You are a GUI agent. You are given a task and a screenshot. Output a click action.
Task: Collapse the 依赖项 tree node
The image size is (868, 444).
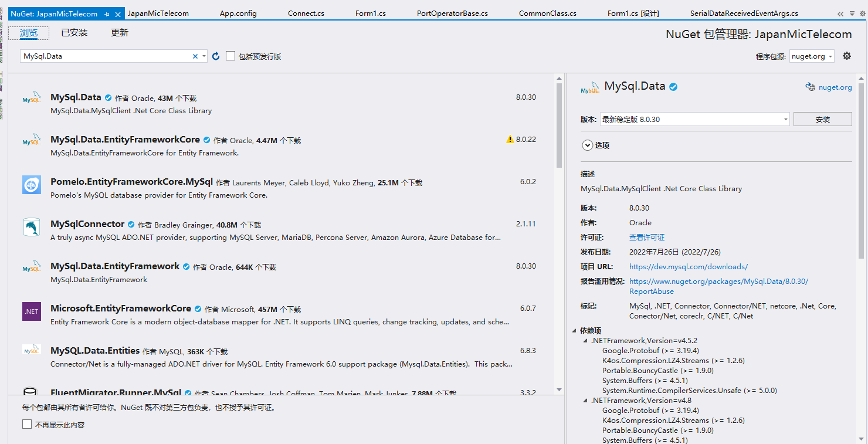574,331
